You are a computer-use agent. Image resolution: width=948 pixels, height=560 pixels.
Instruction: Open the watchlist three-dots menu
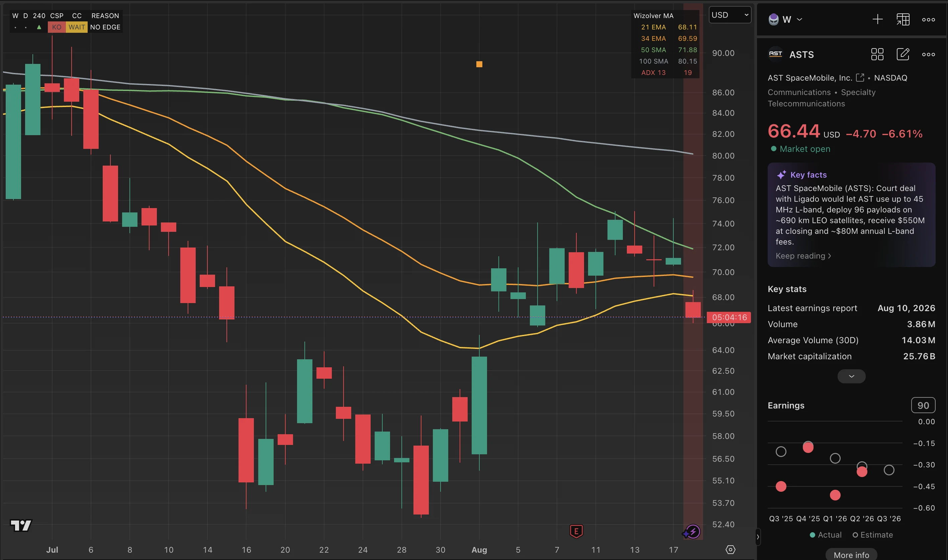coord(928,20)
